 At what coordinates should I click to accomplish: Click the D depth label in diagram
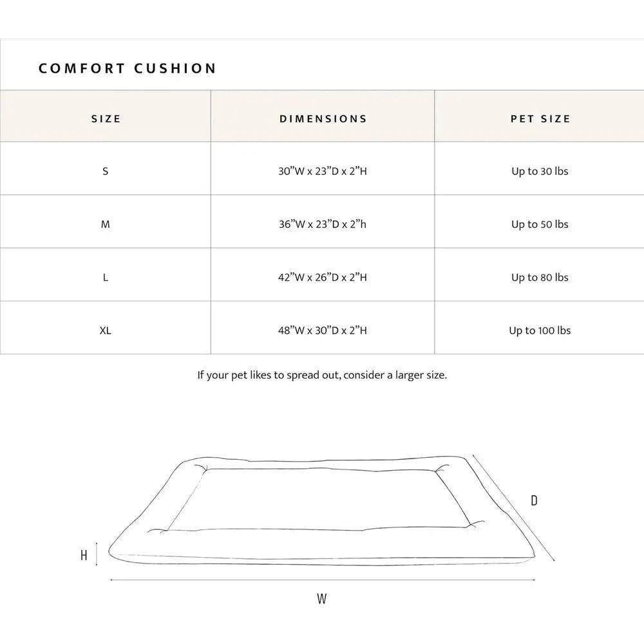[534, 500]
